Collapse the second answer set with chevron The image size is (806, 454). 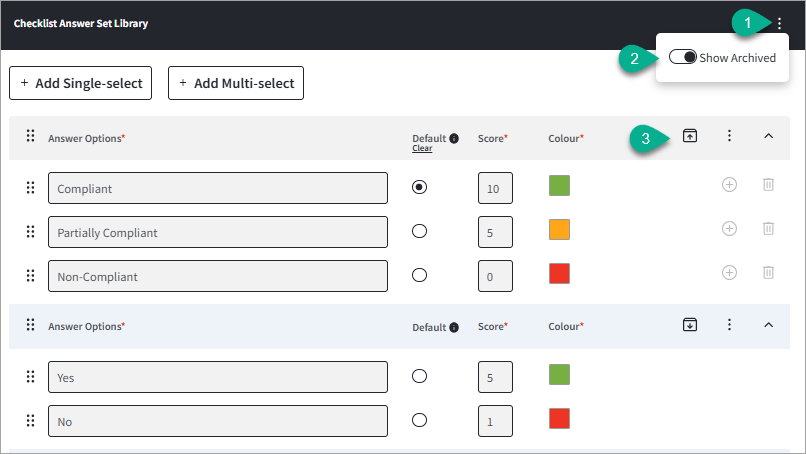pyautogui.click(x=768, y=324)
